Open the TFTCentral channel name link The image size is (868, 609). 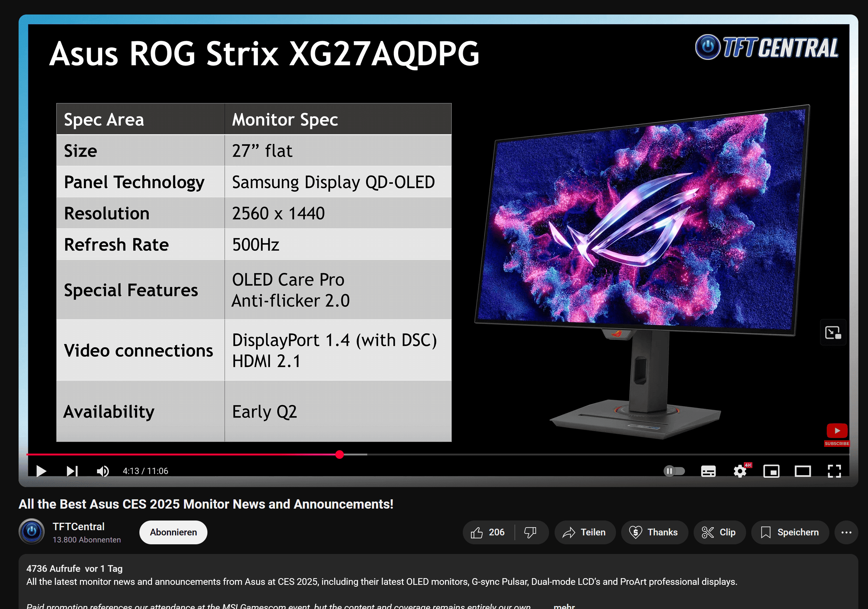pos(79,526)
